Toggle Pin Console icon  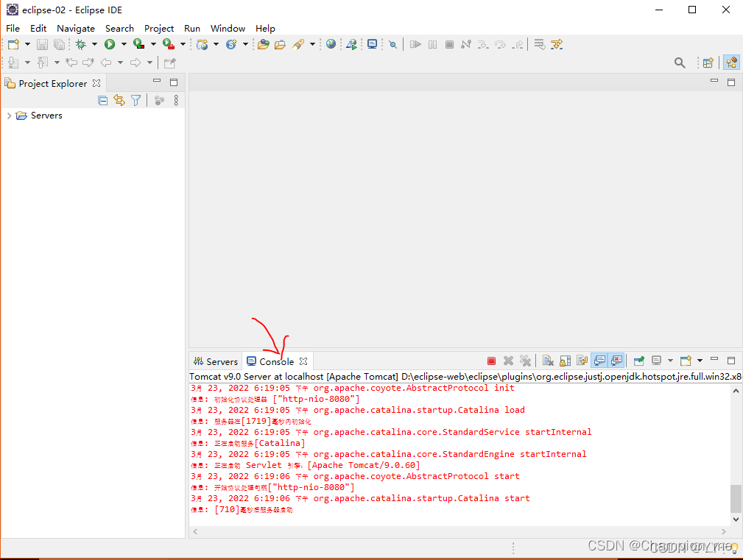tap(638, 361)
